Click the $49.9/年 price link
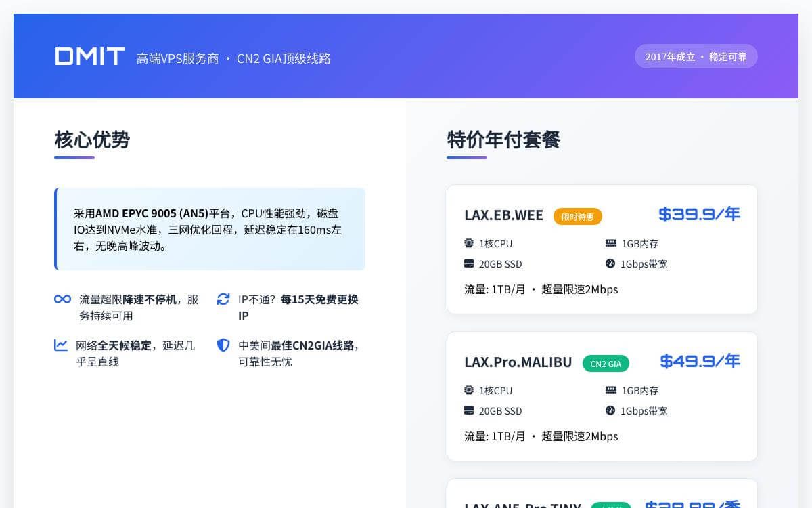The image size is (812, 508). click(699, 361)
